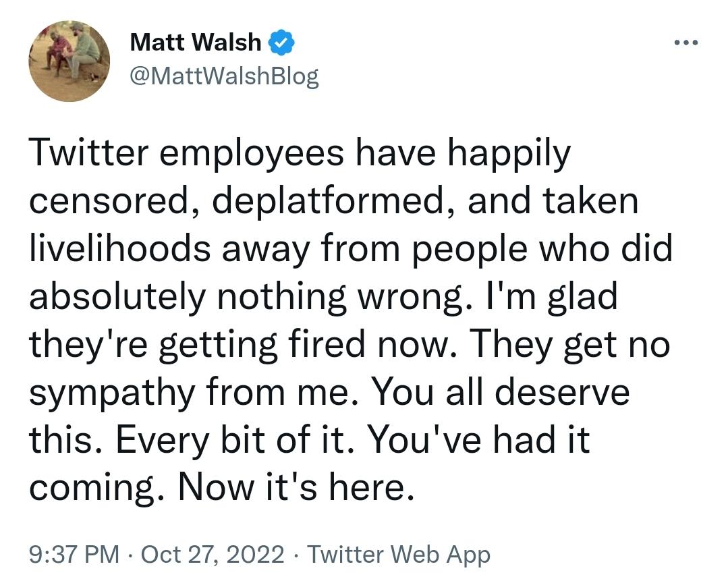Image resolution: width=728 pixels, height=581 pixels.
Task: Click the word "happily" in the first line
Action: [509, 153]
